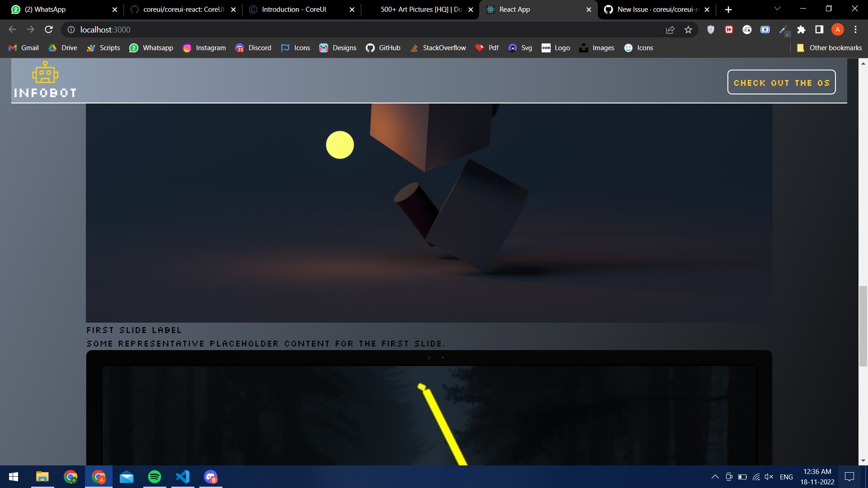868x488 pixels.
Task: Open the tab search dropdown
Action: (x=777, y=8)
